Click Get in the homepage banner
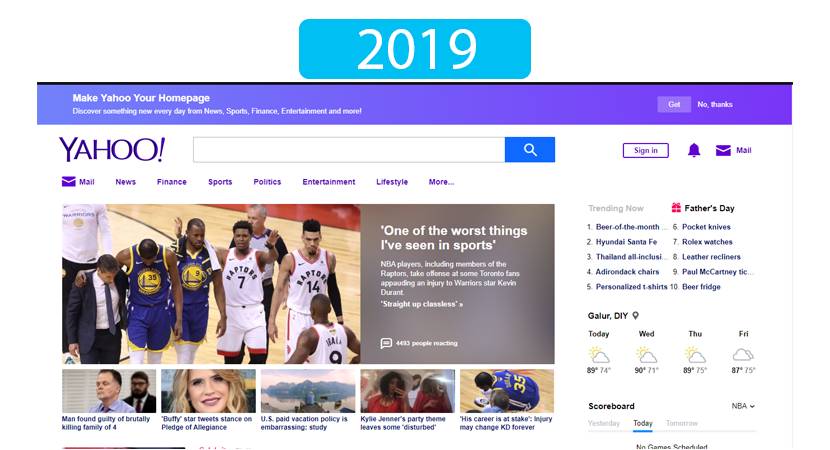Viewport: 830px width, 450px height. [x=674, y=104]
